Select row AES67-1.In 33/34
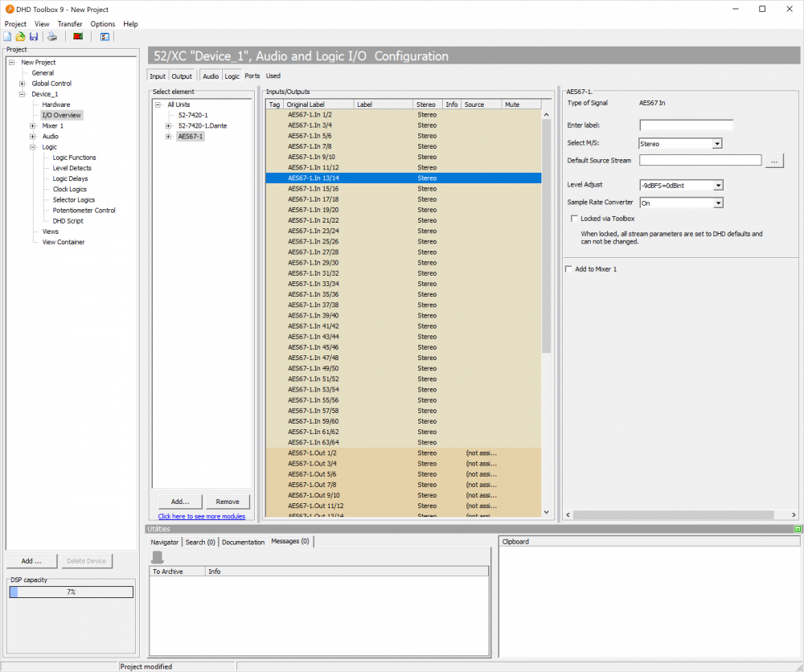The width and height of the screenshot is (804, 672). pos(403,284)
